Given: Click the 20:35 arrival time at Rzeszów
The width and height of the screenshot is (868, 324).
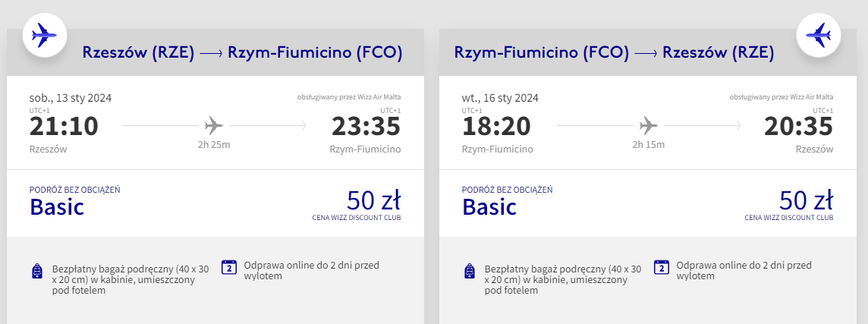Looking at the screenshot, I should (798, 127).
